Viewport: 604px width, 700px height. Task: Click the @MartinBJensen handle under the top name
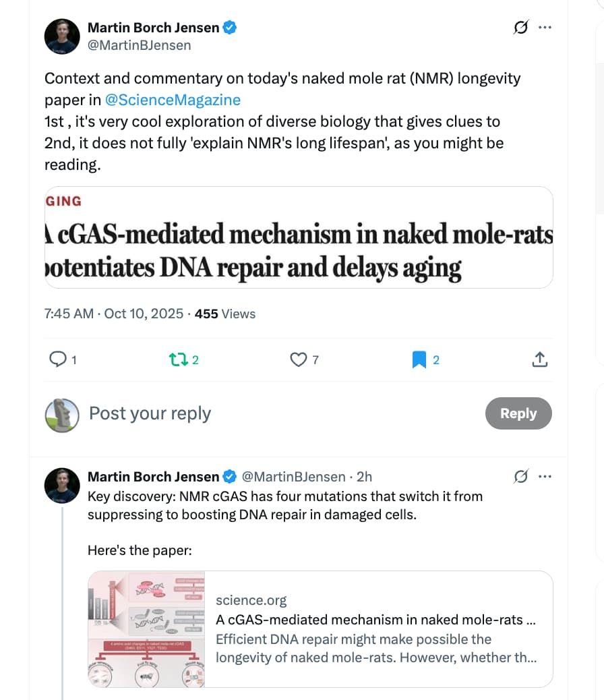(x=140, y=45)
